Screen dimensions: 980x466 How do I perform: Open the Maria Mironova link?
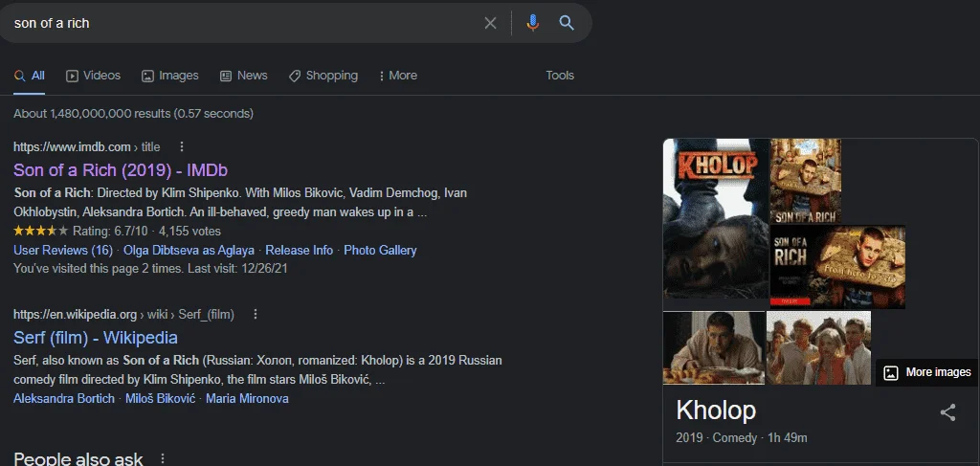[x=248, y=398]
